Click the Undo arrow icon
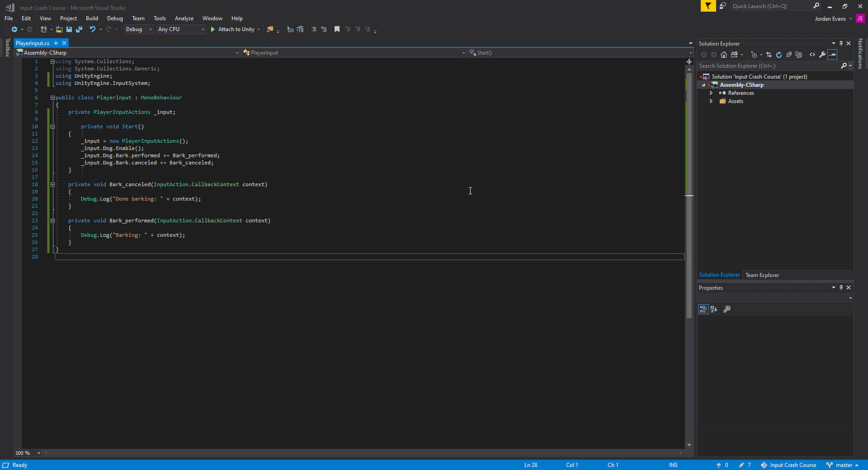868x470 pixels. 92,29
